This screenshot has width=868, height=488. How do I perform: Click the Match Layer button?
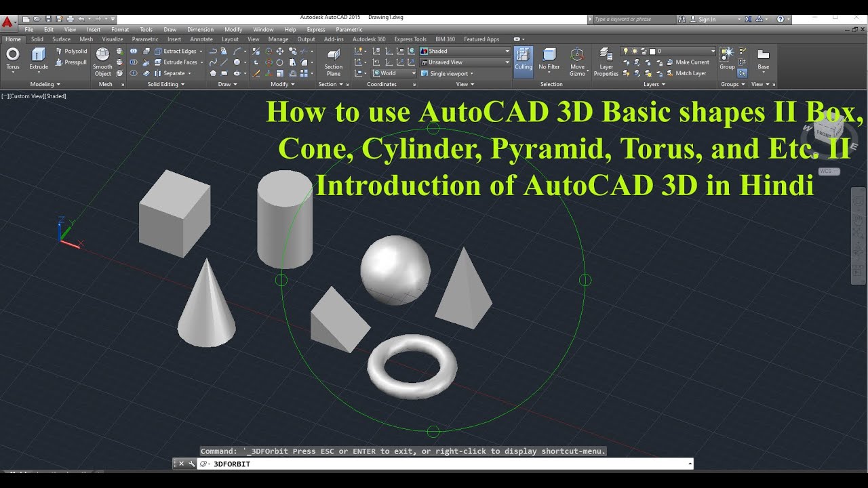pos(685,73)
